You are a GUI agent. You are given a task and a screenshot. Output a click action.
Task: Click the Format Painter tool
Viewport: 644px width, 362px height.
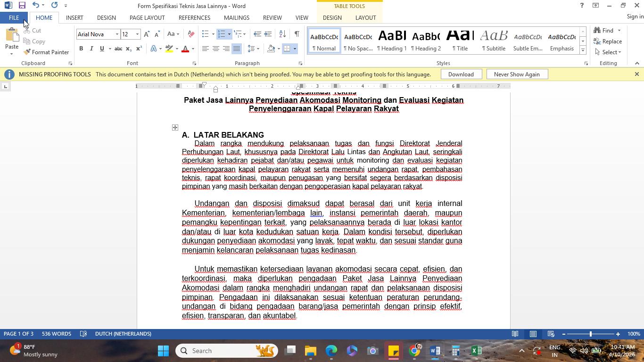(46, 52)
